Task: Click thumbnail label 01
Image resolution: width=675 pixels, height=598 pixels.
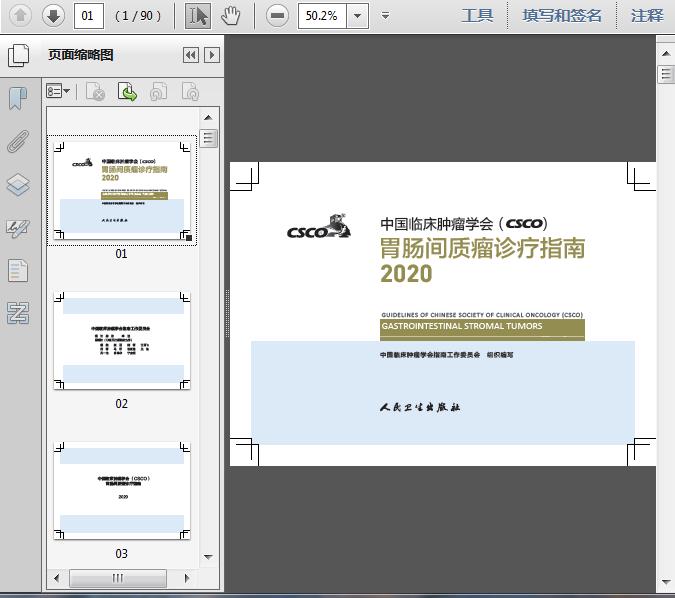Action: pyautogui.click(x=121, y=254)
